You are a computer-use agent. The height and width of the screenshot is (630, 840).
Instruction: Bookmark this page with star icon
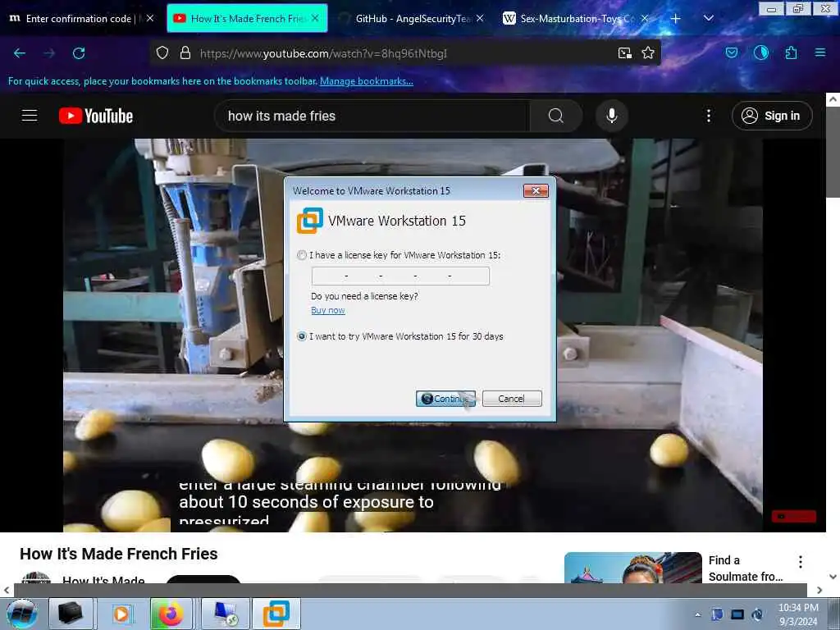(x=648, y=53)
